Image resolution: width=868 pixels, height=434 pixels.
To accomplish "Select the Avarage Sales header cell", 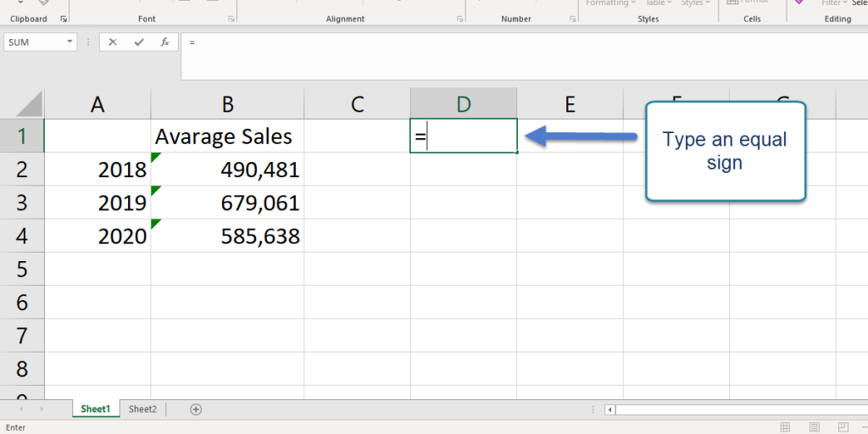I will pyautogui.click(x=227, y=136).
